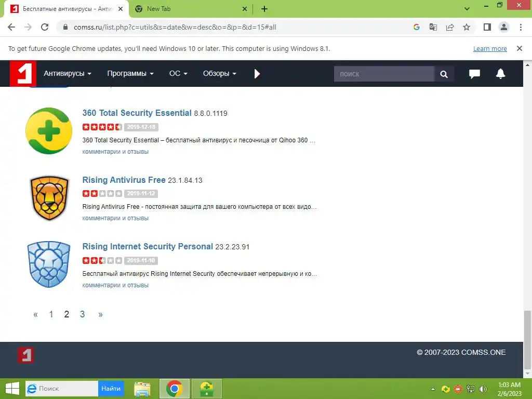532x399 pixels.
Task: Click the orange-red round tray icon
Action: click(458, 389)
